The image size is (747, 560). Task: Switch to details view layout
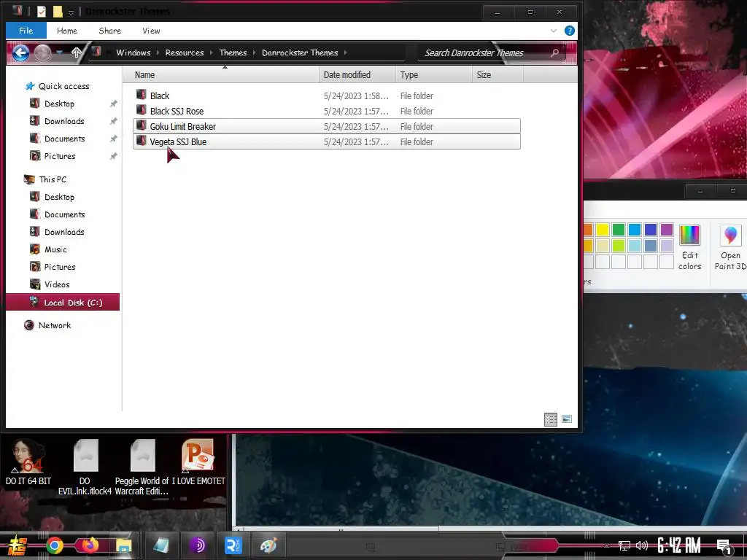coord(551,419)
